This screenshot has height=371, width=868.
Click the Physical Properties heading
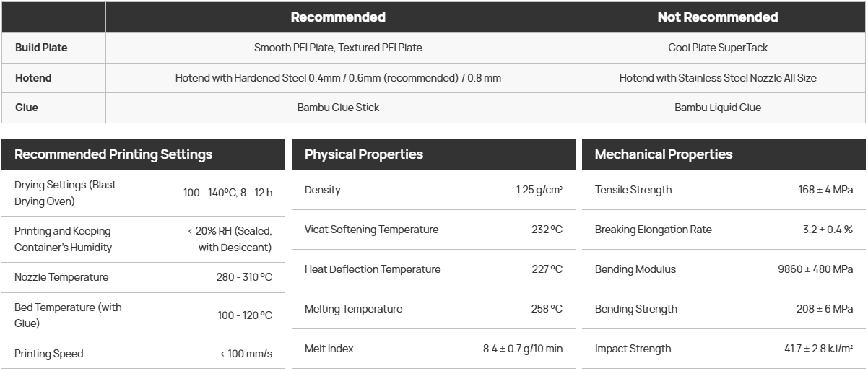coord(364,154)
